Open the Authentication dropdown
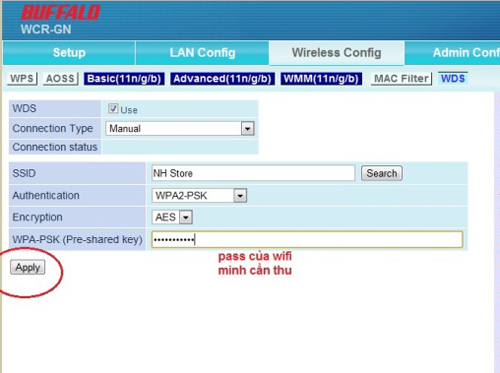The image size is (500, 373). pos(199,196)
